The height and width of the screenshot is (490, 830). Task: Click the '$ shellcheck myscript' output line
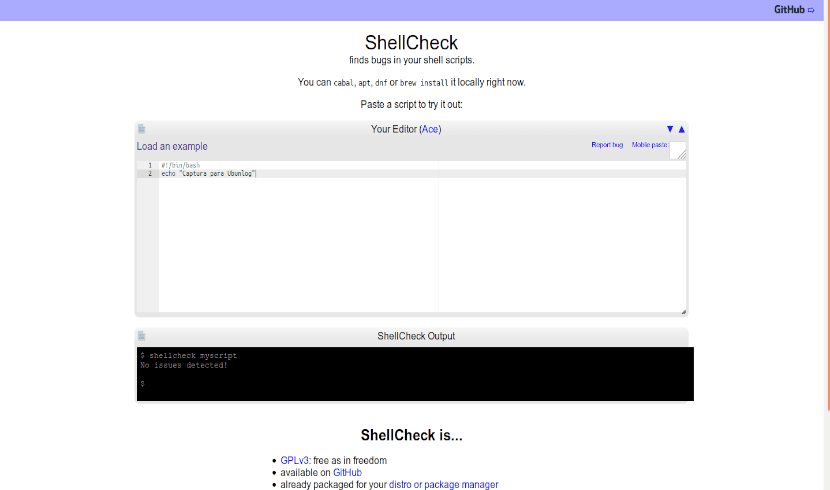(x=188, y=356)
